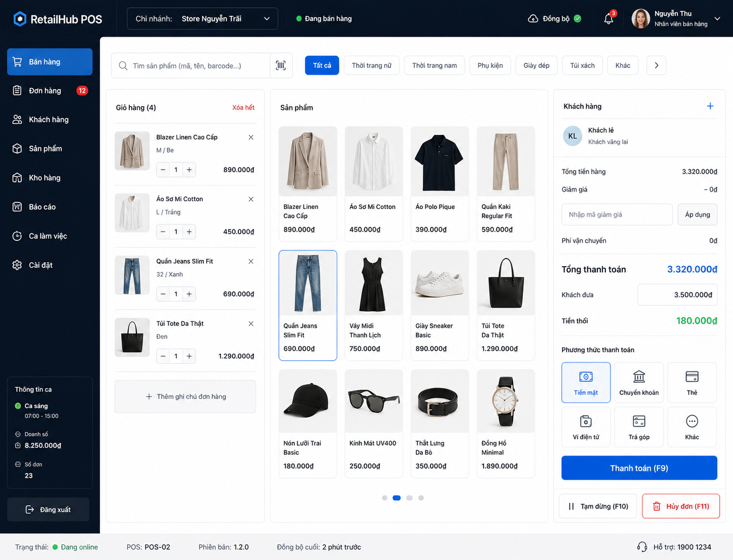Show more categories with right chevron
Viewport: 733px width, 560px height.
656,65
